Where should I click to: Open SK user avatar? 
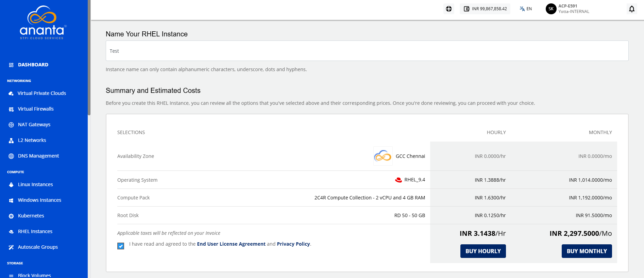point(551,9)
